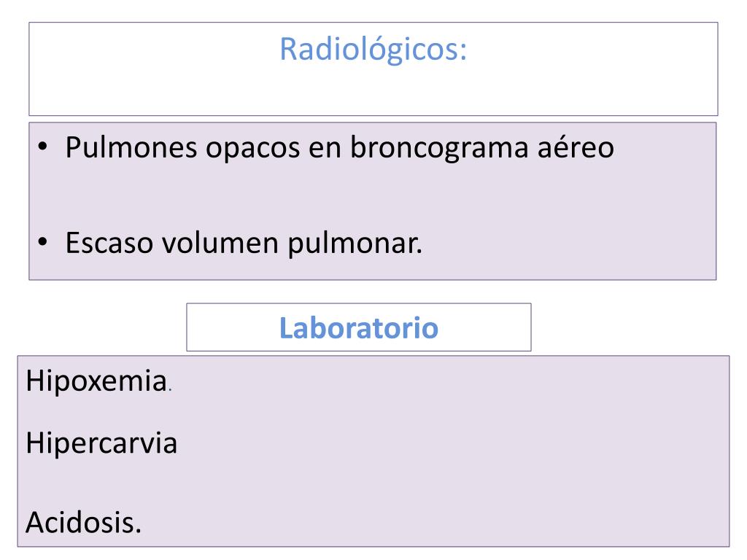Click the word Acidosis
747x560 pixels.
(x=83, y=522)
